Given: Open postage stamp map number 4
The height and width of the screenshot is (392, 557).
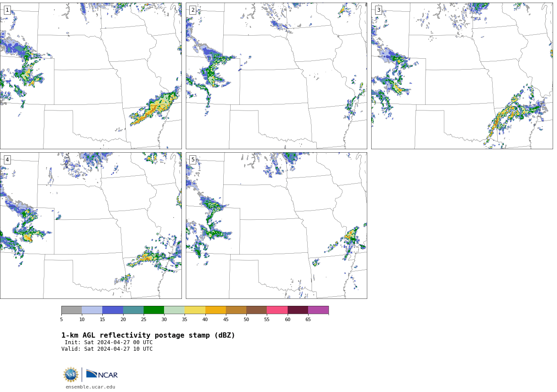Looking at the screenshot, I should point(91,225).
